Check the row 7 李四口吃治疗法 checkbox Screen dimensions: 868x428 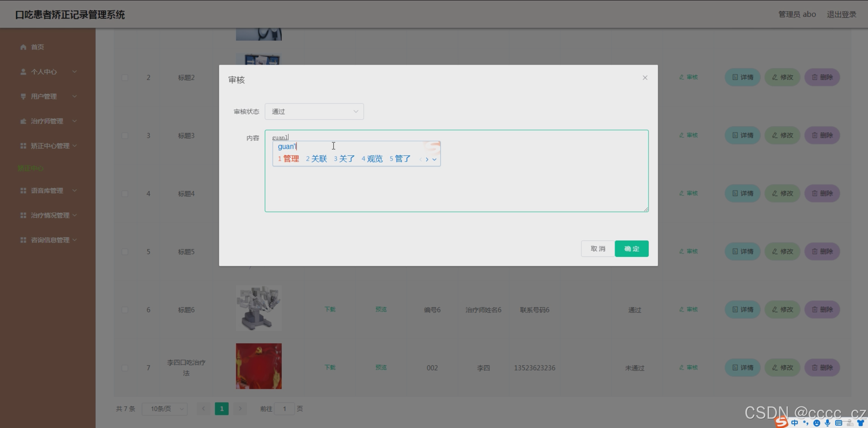tap(125, 368)
